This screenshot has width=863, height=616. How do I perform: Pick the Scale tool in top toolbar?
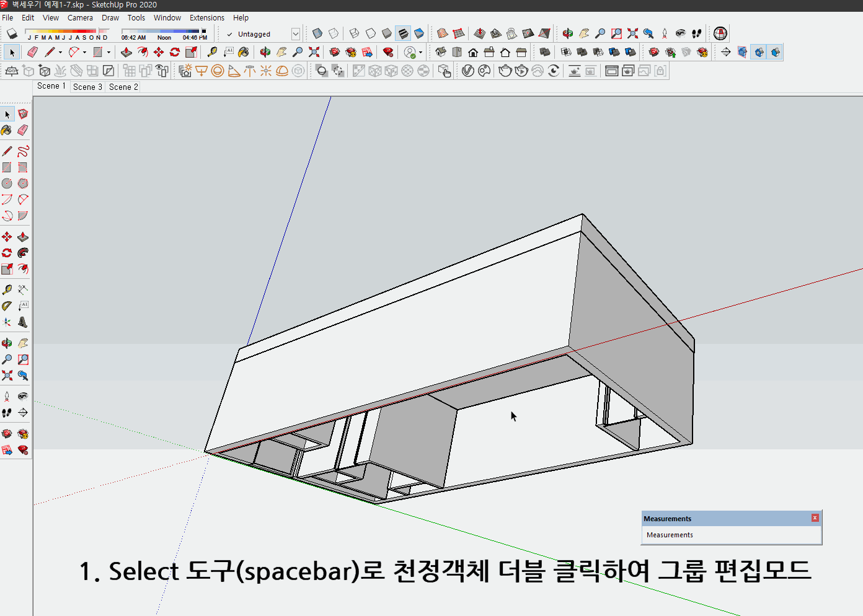pos(191,52)
